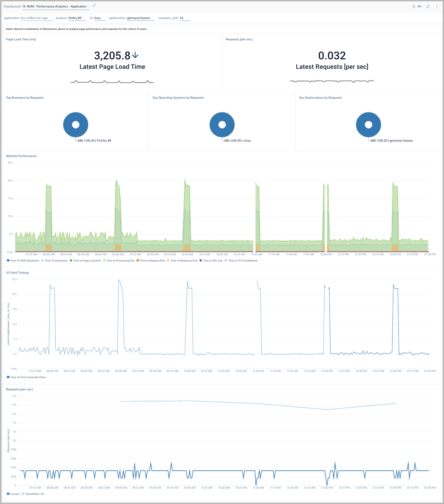The height and width of the screenshot is (504, 444).
Task: Click the 3,205.8 page load value
Action: 112,56
